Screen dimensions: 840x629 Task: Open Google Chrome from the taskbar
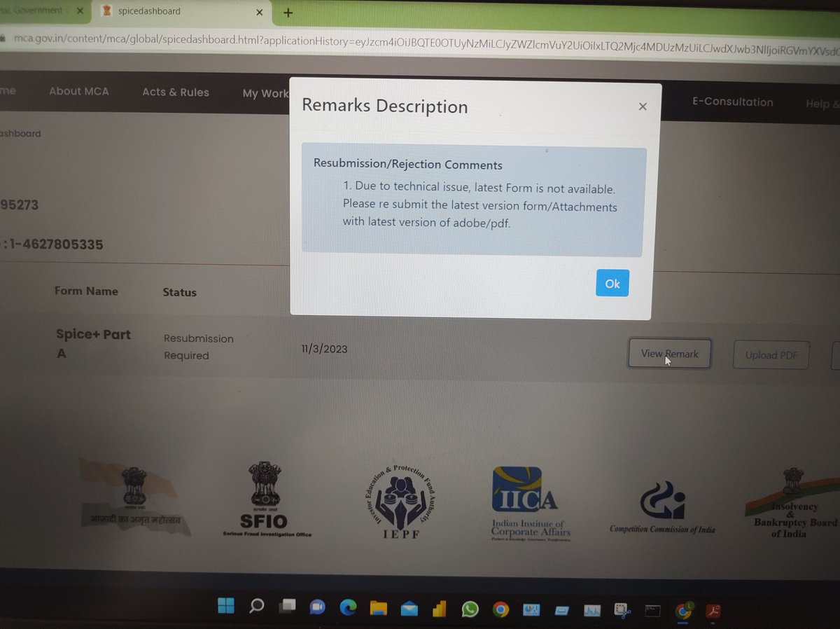pyautogui.click(x=500, y=609)
